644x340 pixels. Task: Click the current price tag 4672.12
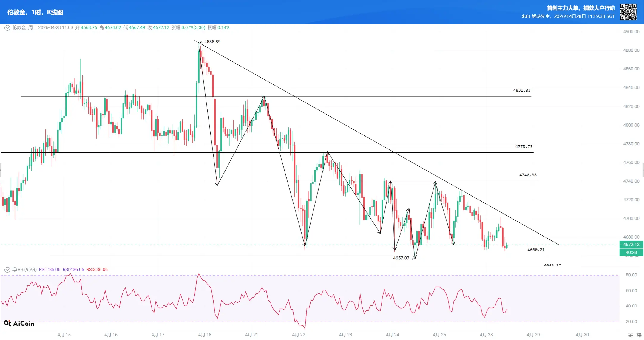(x=631, y=245)
